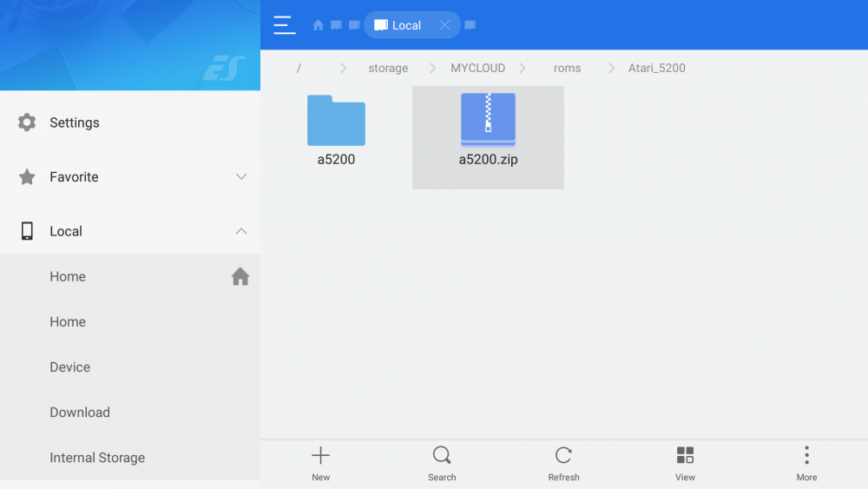Collapse the Local section
Viewport: 868px width, 489px height.
[x=241, y=231]
